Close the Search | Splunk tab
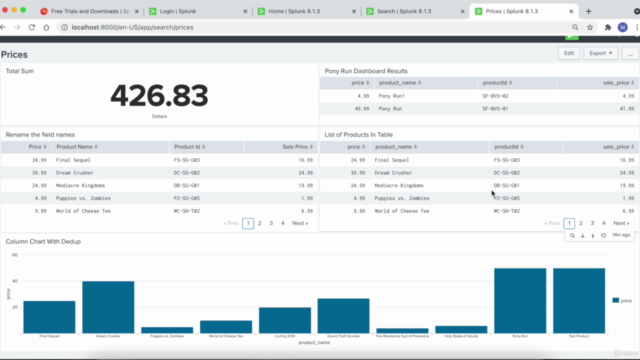The height and width of the screenshot is (360, 640). click(x=462, y=11)
